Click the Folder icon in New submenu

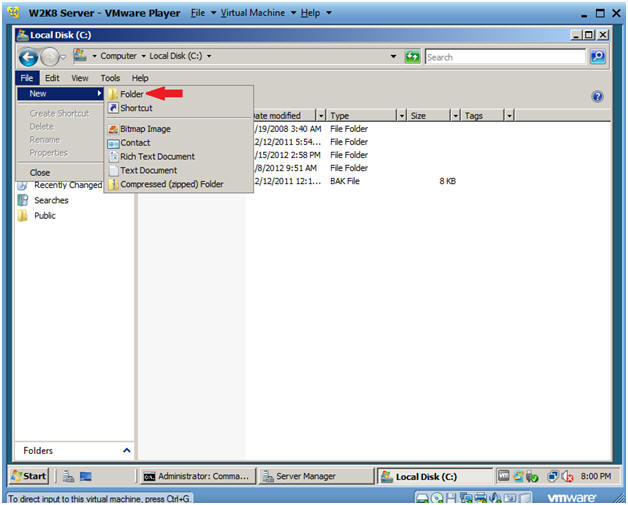coord(113,94)
